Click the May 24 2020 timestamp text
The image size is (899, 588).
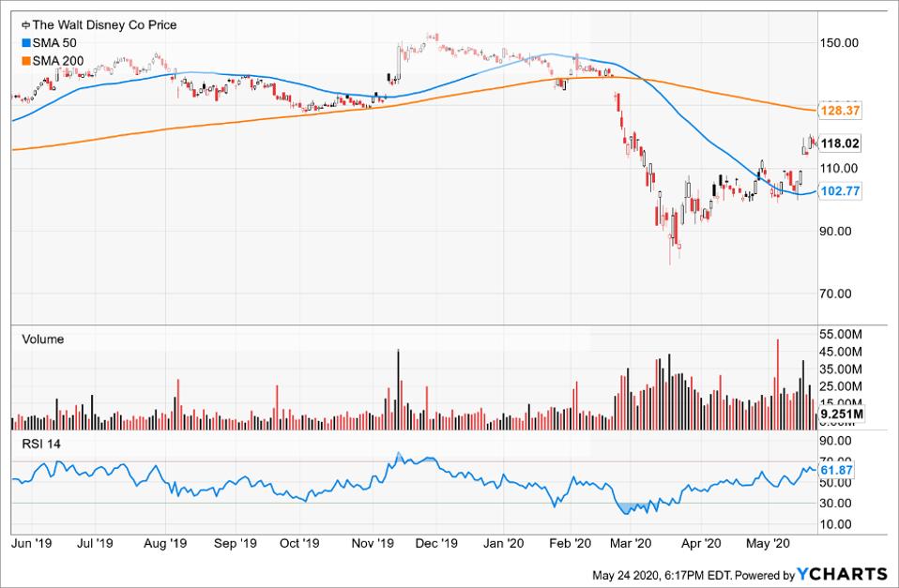[x=657, y=571]
